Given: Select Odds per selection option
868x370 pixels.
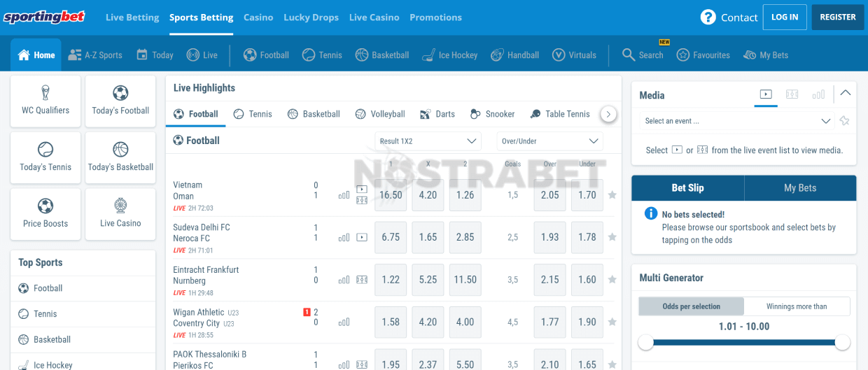Looking at the screenshot, I should [x=691, y=306].
